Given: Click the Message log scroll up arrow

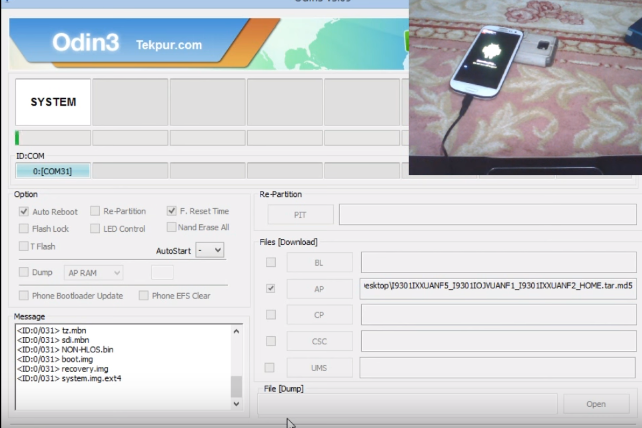Looking at the screenshot, I should point(236,331).
